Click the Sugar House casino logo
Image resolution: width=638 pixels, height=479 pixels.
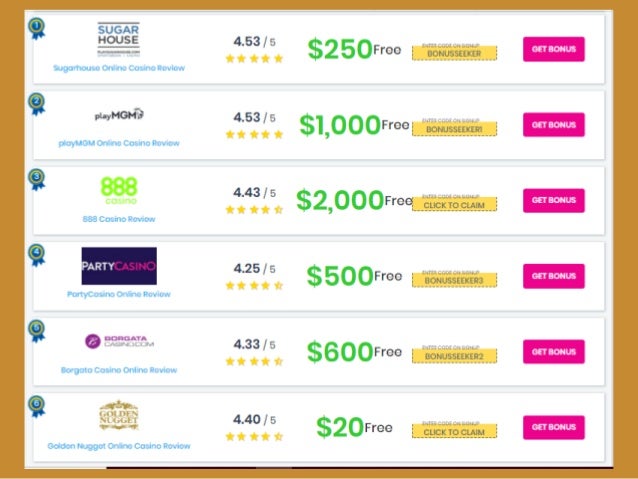click(118, 39)
